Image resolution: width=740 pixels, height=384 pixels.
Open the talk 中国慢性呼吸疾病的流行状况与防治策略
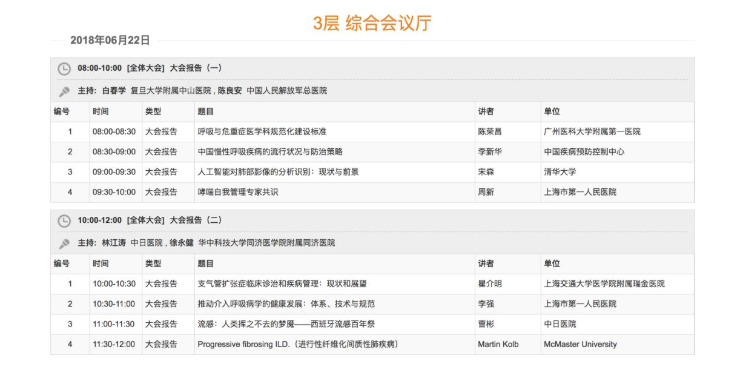coord(270,152)
